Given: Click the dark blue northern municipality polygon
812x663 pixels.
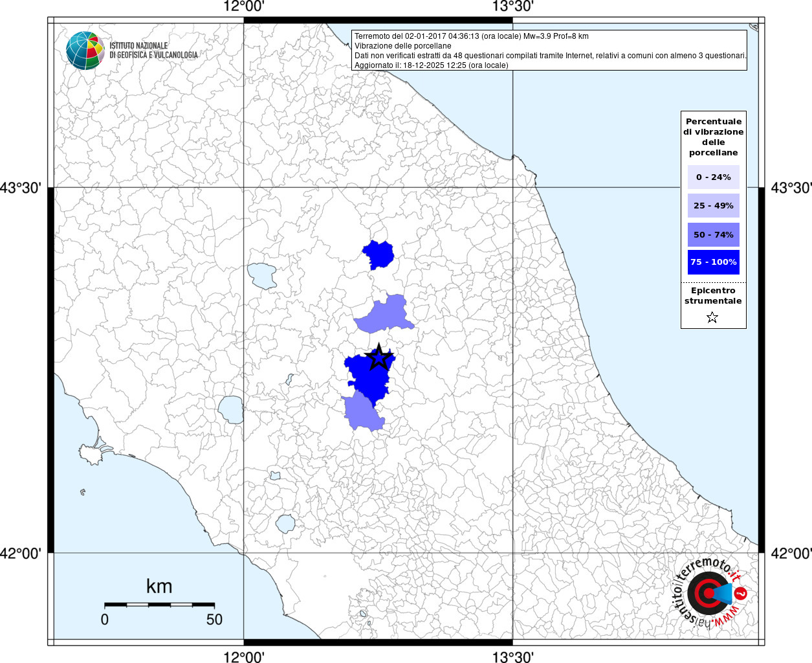Looking at the screenshot, I should point(379,254).
